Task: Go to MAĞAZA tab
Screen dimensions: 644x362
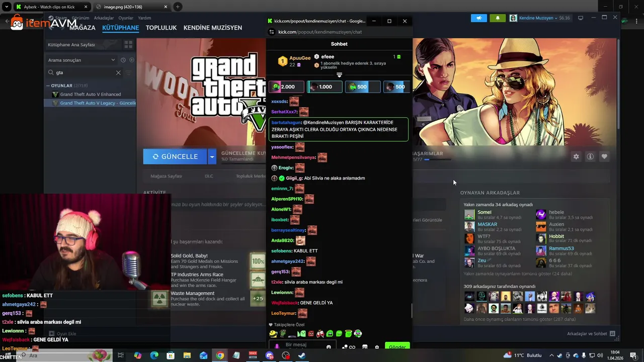Action: coord(82,28)
